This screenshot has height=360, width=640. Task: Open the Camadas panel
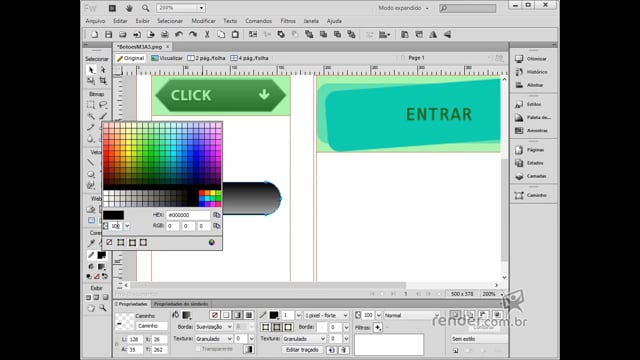coord(530,176)
